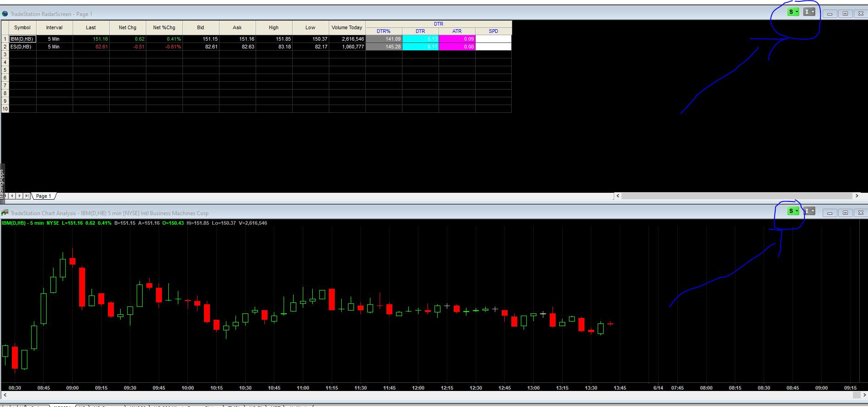Click the O=150.43 value in chart status line
The width and height of the screenshot is (868, 407).
click(x=173, y=223)
